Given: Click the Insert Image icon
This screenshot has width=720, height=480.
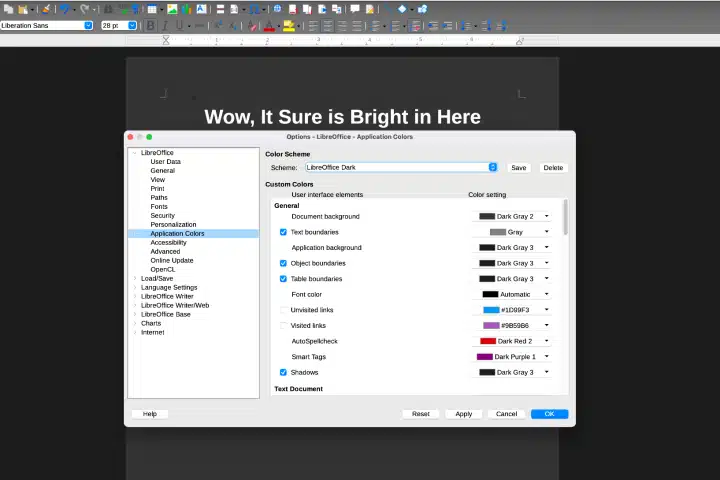Looking at the screenshot, I should pyautogui.click(x=172, y=9).
